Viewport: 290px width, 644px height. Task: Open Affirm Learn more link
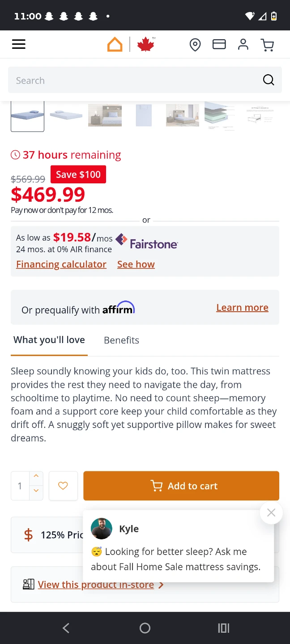point(242,308)
